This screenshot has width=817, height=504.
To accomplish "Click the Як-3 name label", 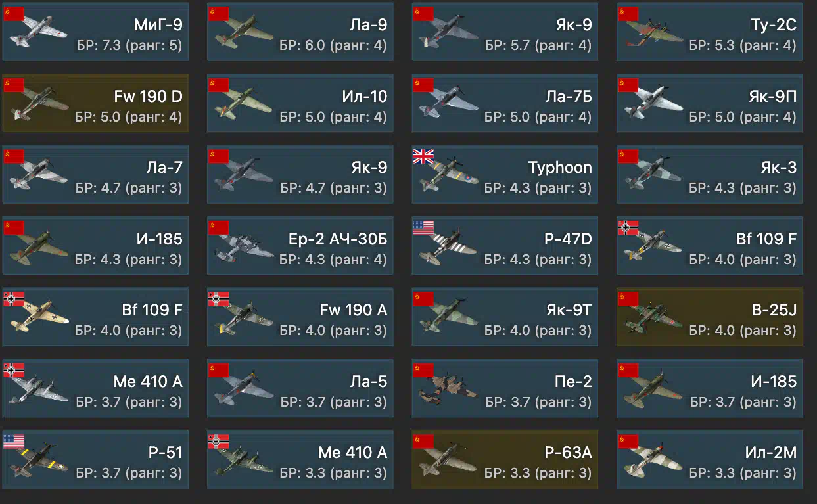I will pyautogui.click(x=779, y=168).
